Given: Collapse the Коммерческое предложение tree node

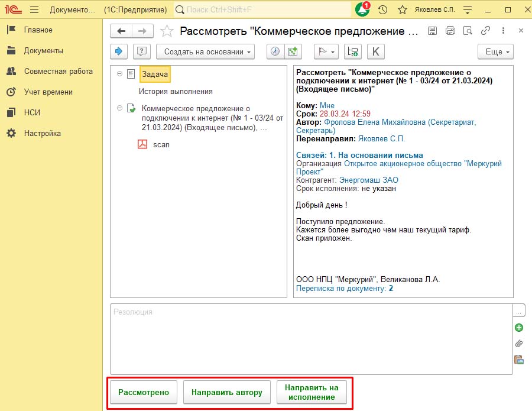Looking at the screenshot, I should pyautogui.click(x=120, y=108).
